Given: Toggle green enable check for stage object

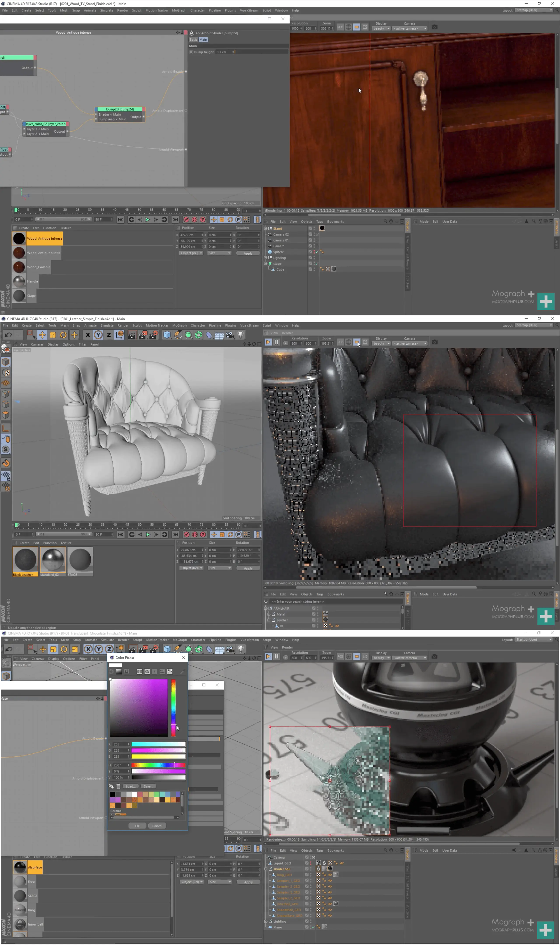Looking at the screenshot, I should tap(317, 264).
